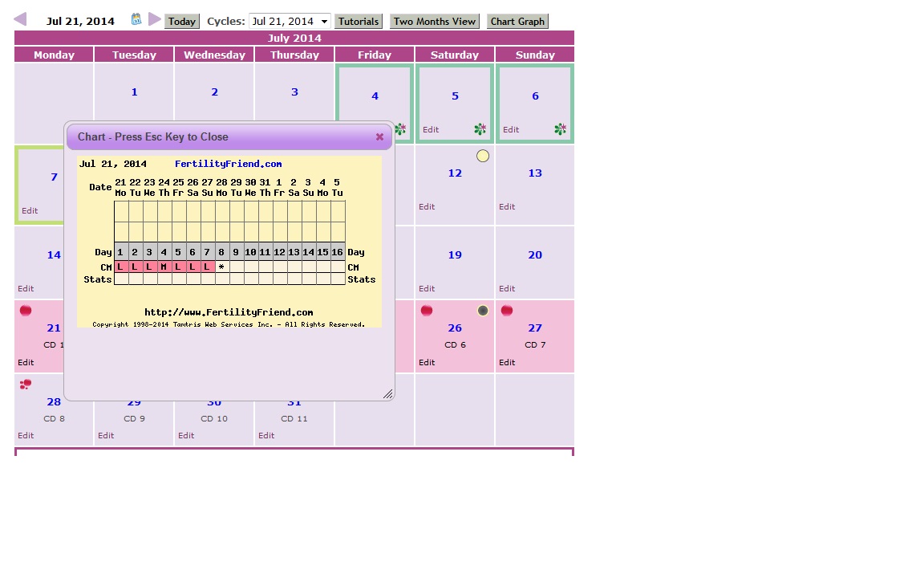Image resolution: width=924 pixels, height=578 pixels.
Task: Click the new moon icon on July 26
Action: tap(483, 311)
